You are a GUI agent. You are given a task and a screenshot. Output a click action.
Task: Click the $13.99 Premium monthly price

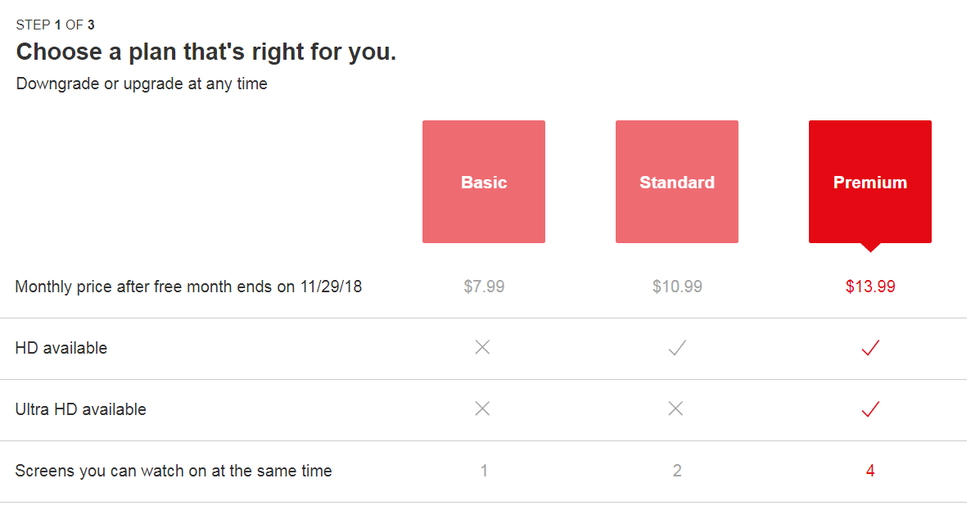tap(870, 287)
